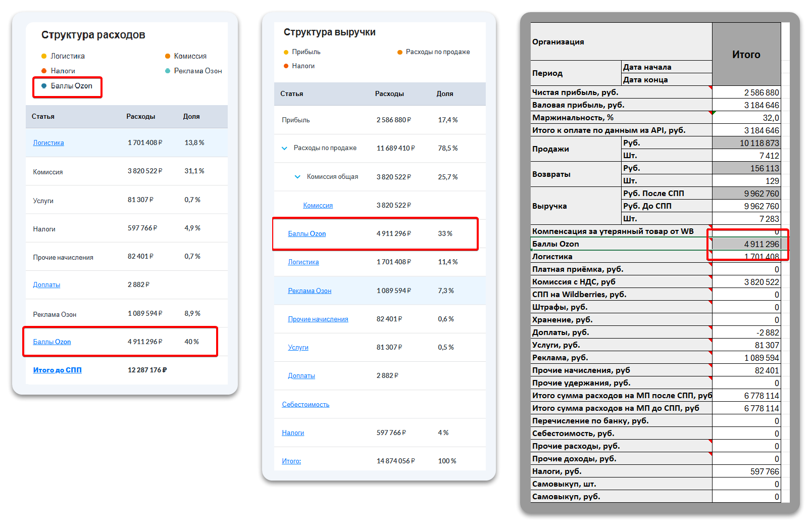Screen dimensions: 812x525
Task: Click the Себестоимость link
Action: [306, 405]
